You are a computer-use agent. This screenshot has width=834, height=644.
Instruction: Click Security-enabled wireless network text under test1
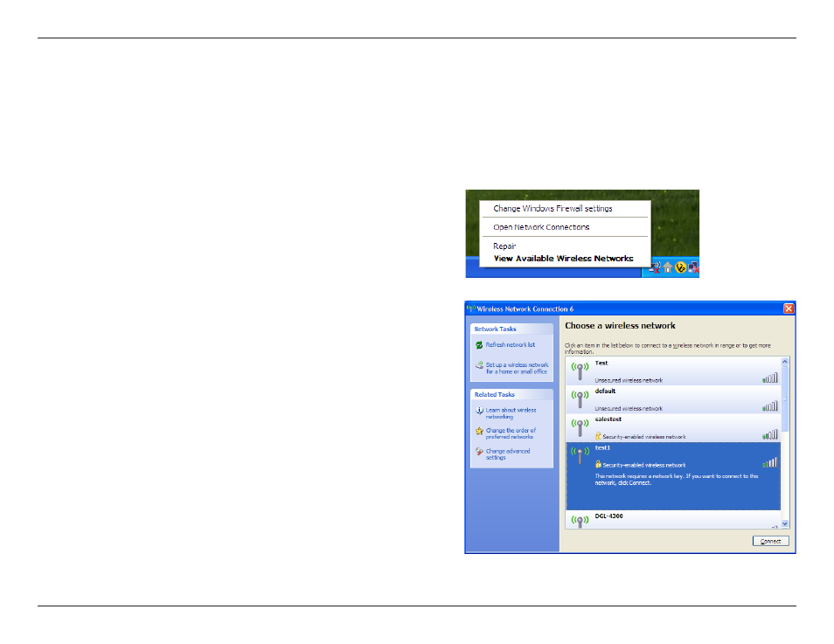(644, 466)
